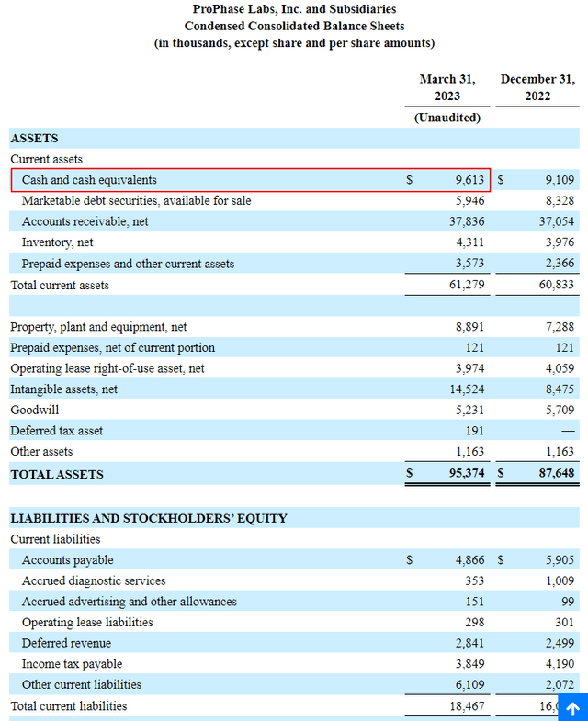Click the 1,009 accrued diagnostic services value
Screen dimensions: 588x721
click(560, 580)
